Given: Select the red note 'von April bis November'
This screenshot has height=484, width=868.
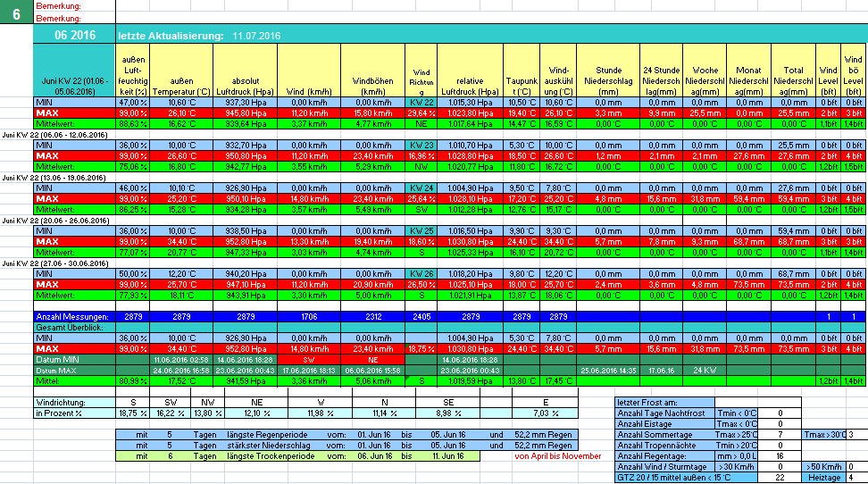Looking at the screenshot, I should [x=558, y=456].
